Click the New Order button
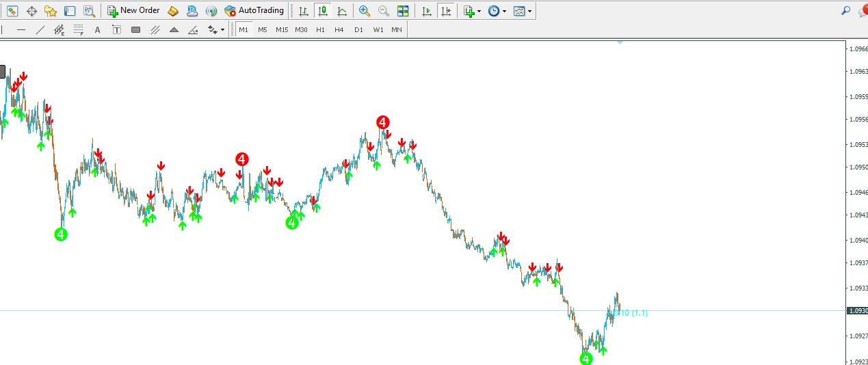Image resolution: width=868 pixels, height=365 pixels. click(x=134, y=11)
